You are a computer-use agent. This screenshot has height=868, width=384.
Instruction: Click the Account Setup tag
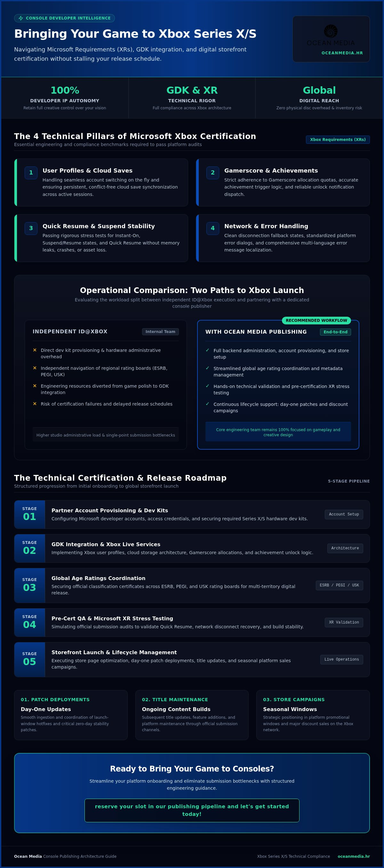click(344, 514)
